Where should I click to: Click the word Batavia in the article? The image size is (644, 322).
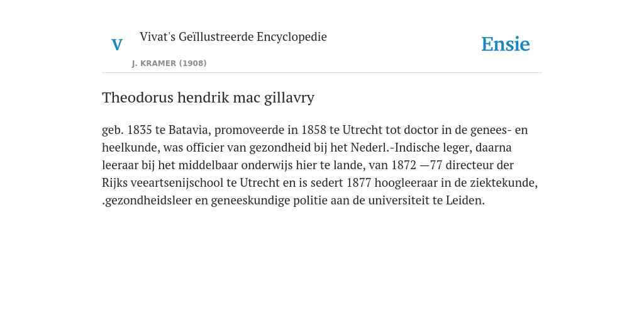pos(189,130)
